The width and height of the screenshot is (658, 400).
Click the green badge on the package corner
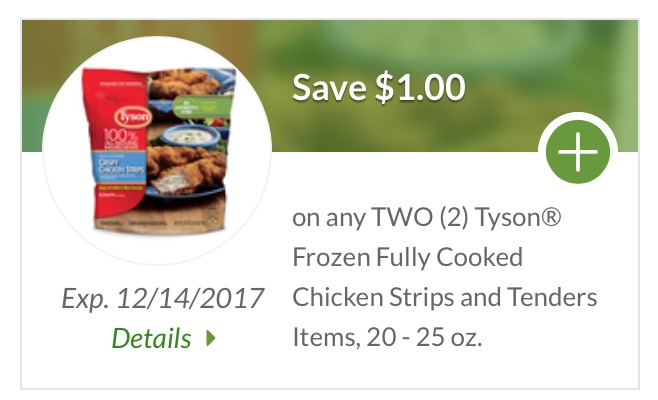tap(202, 108)
